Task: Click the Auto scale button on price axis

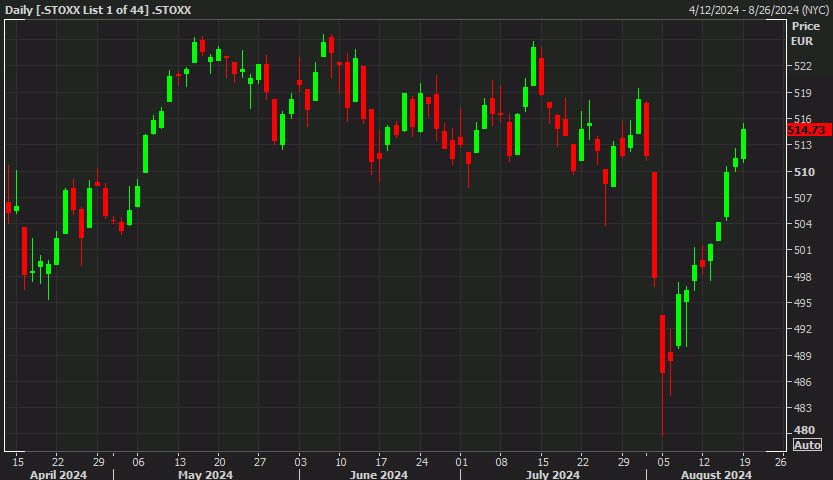Action: [x=807, y=445]
